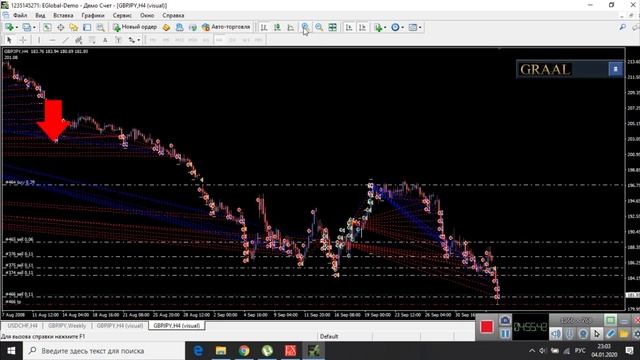
Task: Open search at the toolbar's right
Action: 622,27
